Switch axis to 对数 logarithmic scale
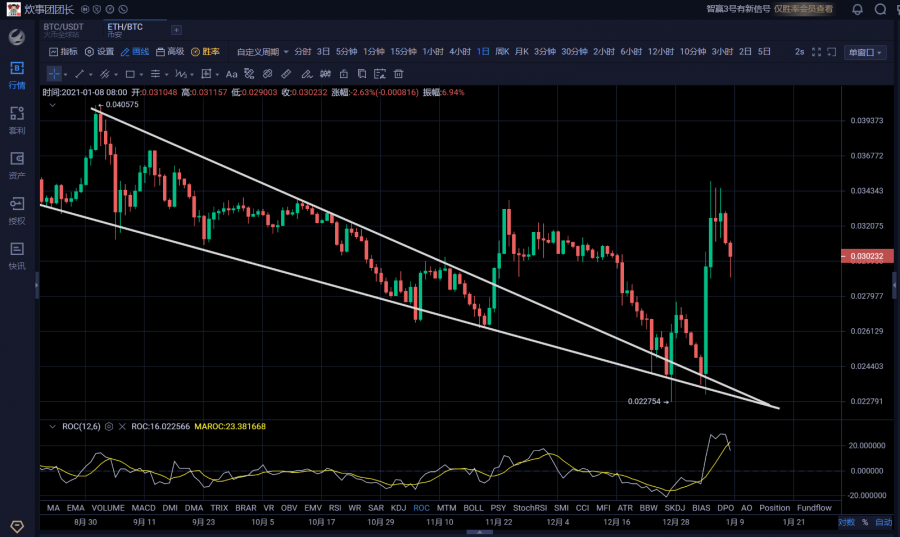This screenshot has height=537, width=900. point(846,522)
